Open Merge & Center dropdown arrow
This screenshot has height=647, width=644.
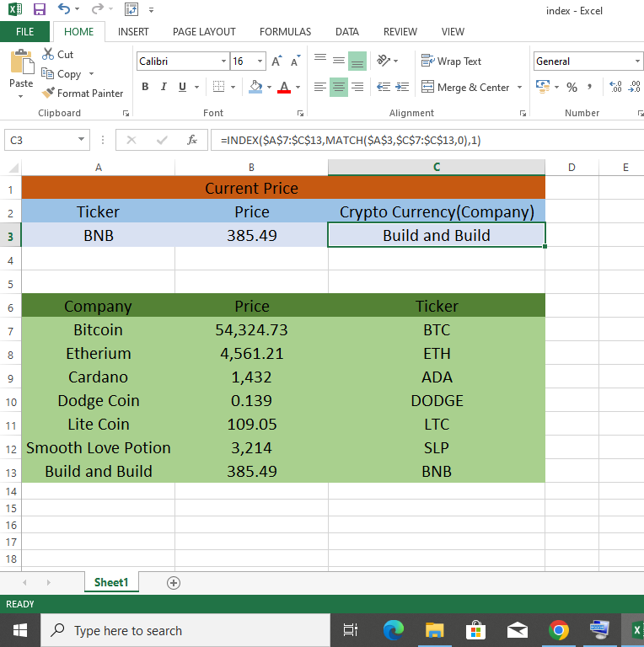click(520, 87)
